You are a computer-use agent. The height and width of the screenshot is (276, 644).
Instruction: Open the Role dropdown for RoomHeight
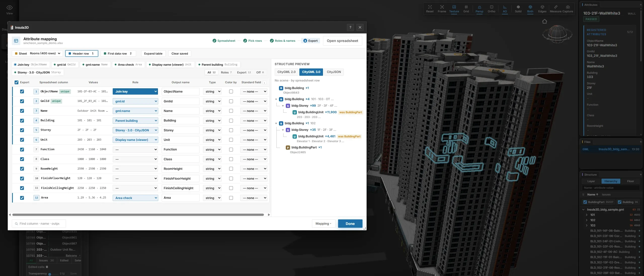coord(135,169)
